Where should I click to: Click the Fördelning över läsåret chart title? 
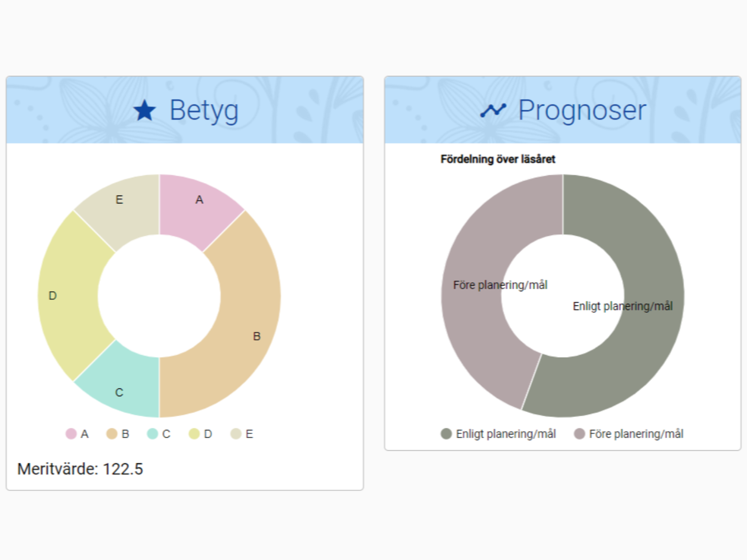click(497, 159)
